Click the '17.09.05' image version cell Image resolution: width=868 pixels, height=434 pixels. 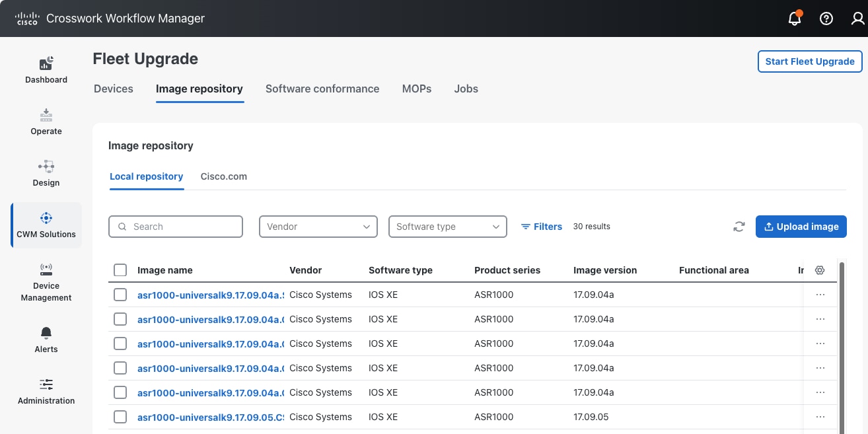[x=591, y=417]
